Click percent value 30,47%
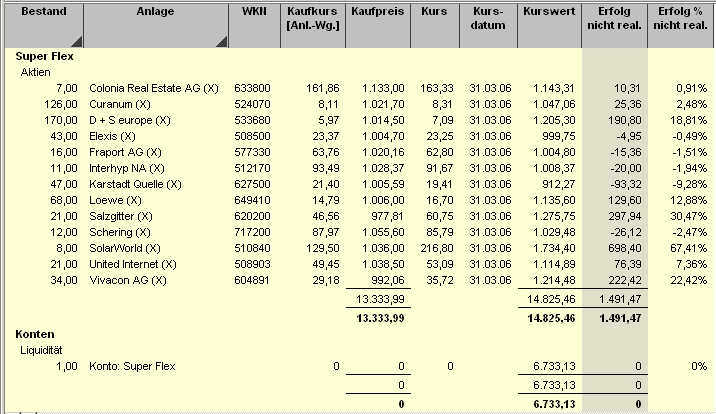The image size is (716, 414). pos(689,216)
